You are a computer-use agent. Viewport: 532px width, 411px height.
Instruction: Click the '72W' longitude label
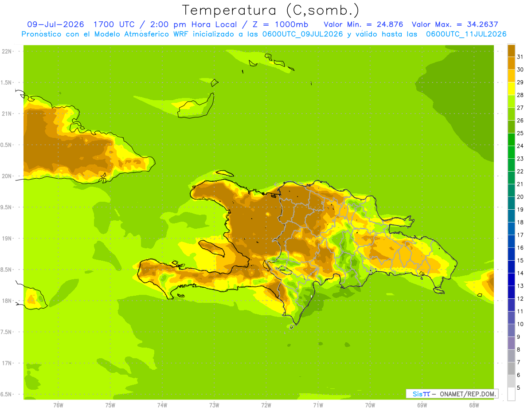[x=266, y=405]
